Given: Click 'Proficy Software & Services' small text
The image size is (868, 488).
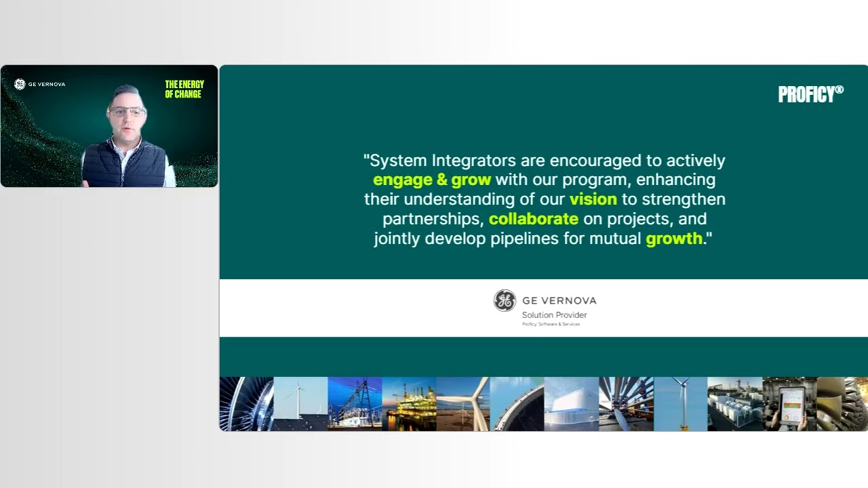Looking at the screenshot, I should click(x=551, y=325).
